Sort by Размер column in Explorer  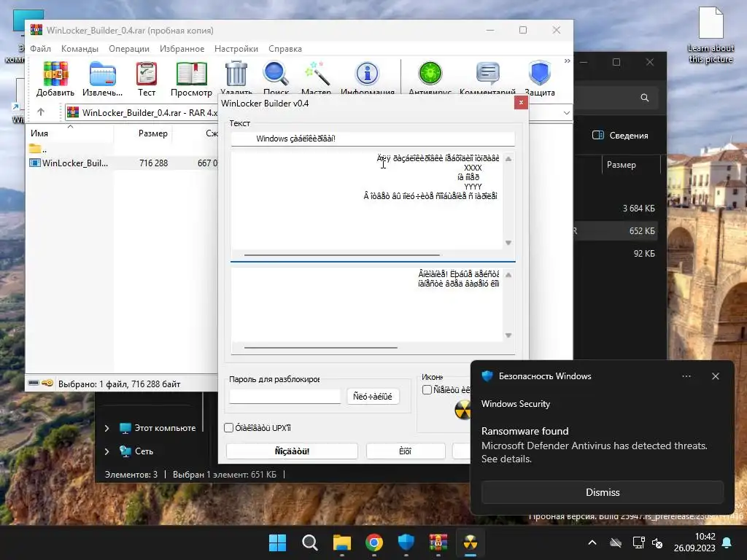(x=622, y=165)
